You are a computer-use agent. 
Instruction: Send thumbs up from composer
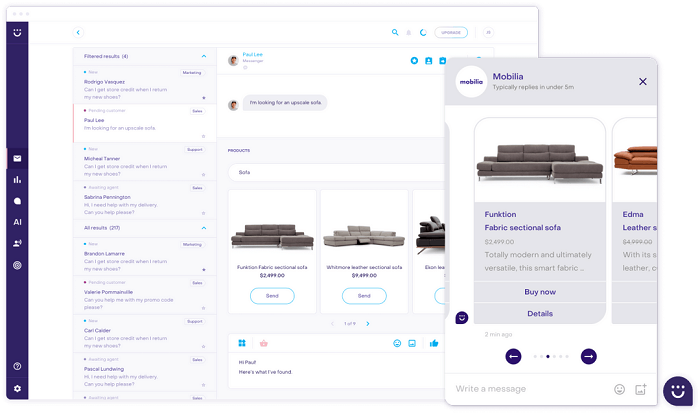(434, 343)
